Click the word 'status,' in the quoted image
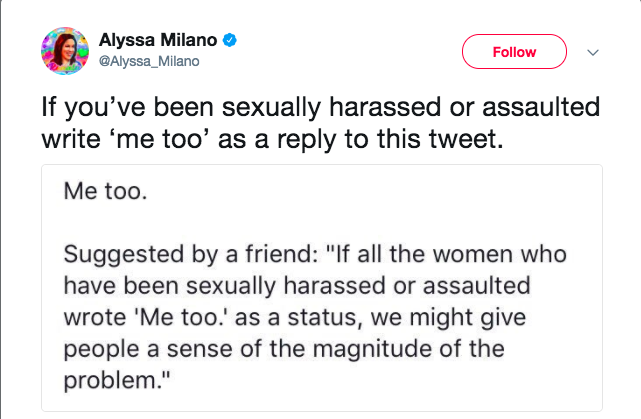The image size is (641, 419). pos(325,318)
